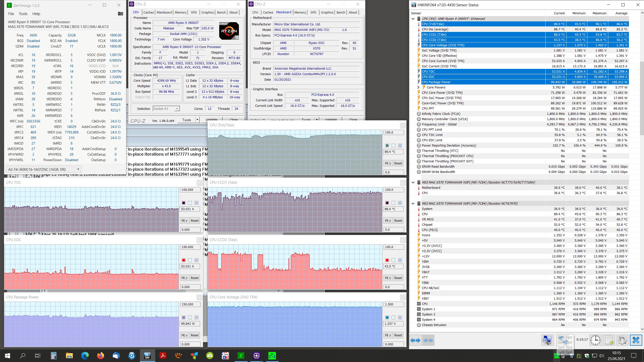Image resolution: width=644 pixels, height=362 pixels.
Task: Select the CPU Package Power sensor row
Action: tap(525, 82)
